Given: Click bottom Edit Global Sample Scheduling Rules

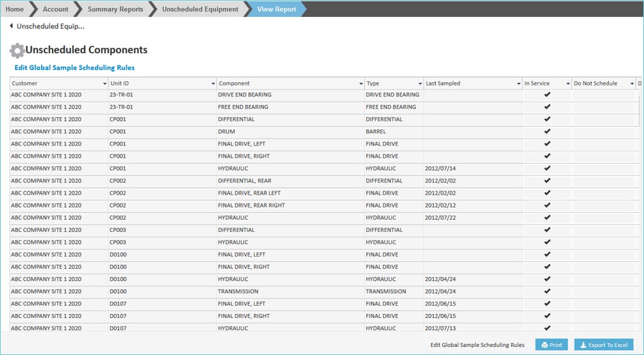Looking at the screenshot, I should 477,345.
